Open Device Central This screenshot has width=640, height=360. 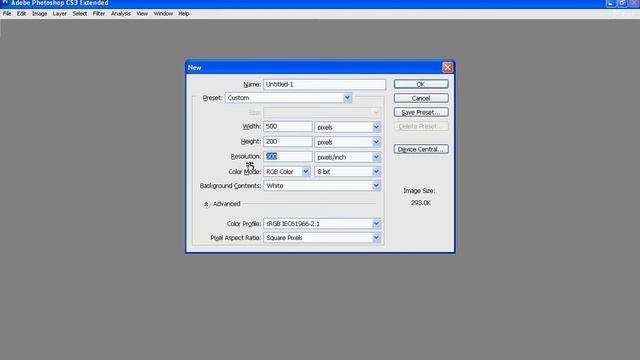421,149
